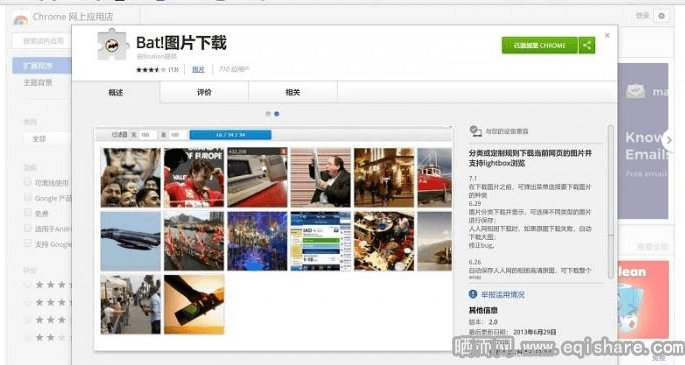Click the blue 16/34/34 progress bar
This screenshot has height=365, width=685.
(231, 135)
